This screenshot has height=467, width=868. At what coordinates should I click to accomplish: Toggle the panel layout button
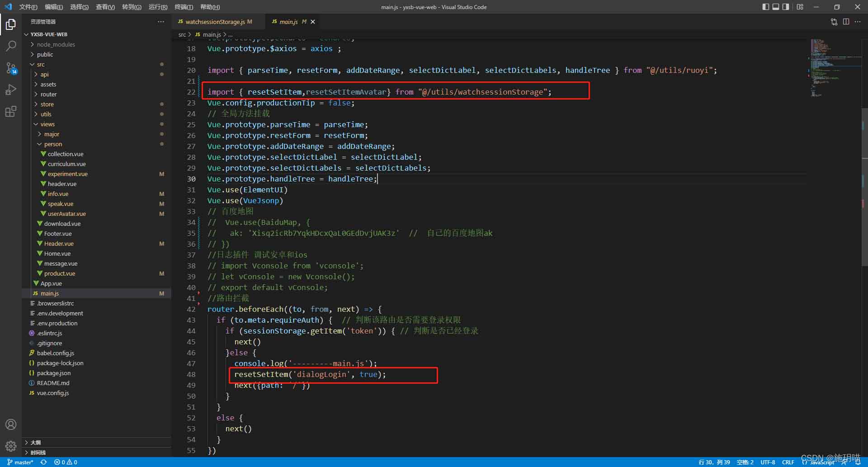(776, 7)
